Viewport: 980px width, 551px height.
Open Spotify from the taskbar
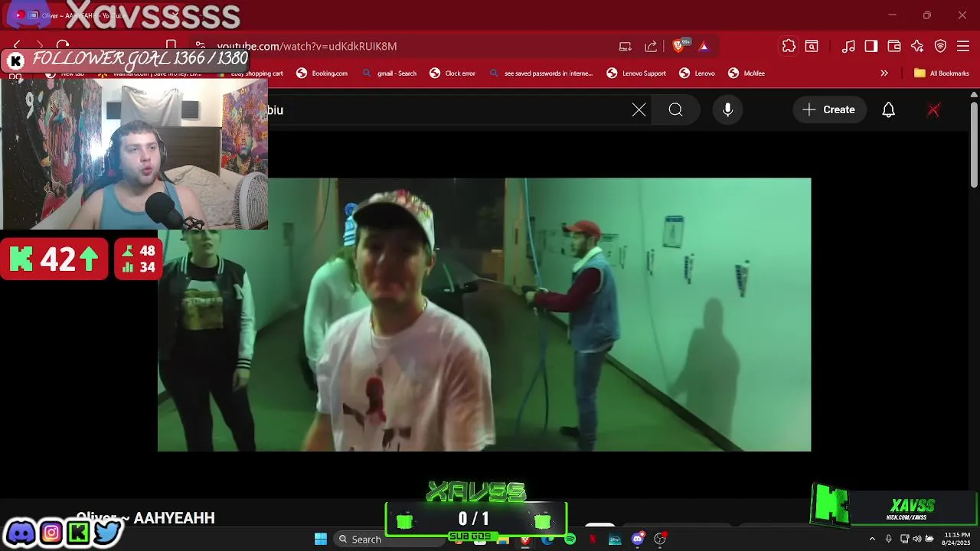point(570,539)
